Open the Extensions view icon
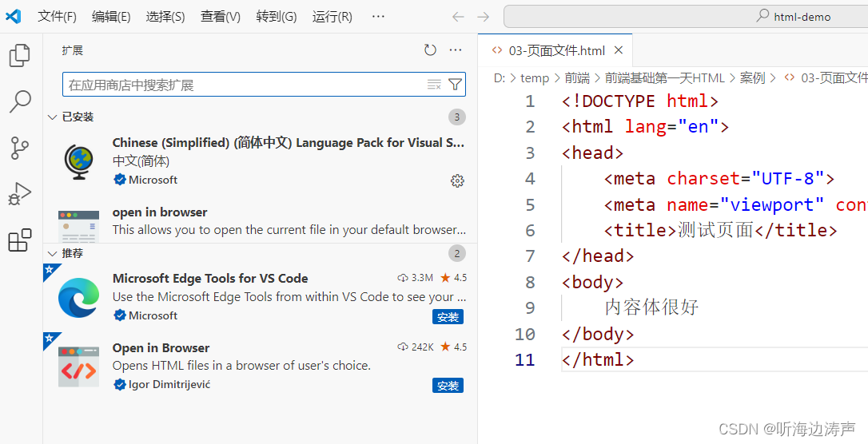The width and height of the screenshot is (868, 444). click(21, 240)
